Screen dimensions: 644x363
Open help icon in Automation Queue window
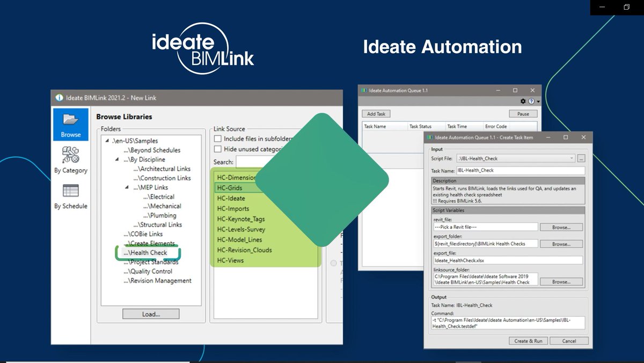pos(531,101)
